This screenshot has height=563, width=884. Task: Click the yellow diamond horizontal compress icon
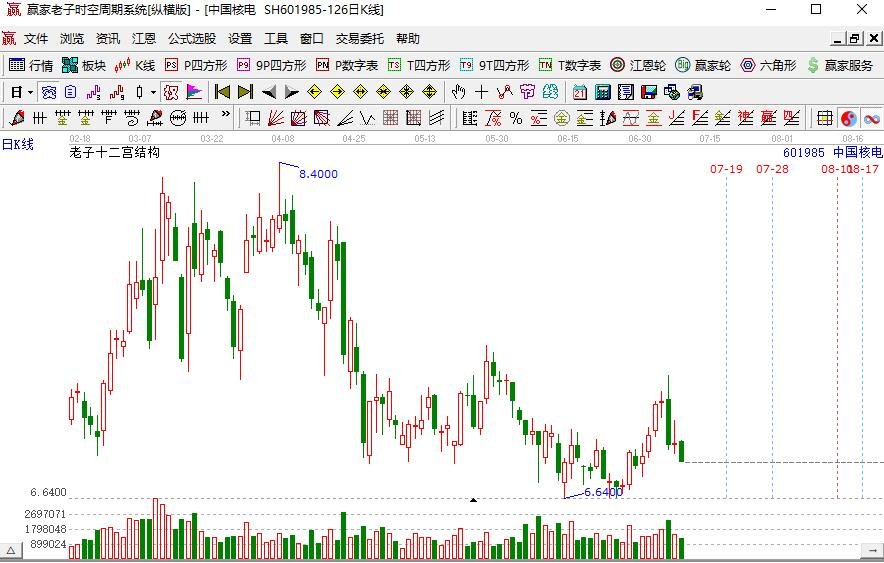pos(383,92)
